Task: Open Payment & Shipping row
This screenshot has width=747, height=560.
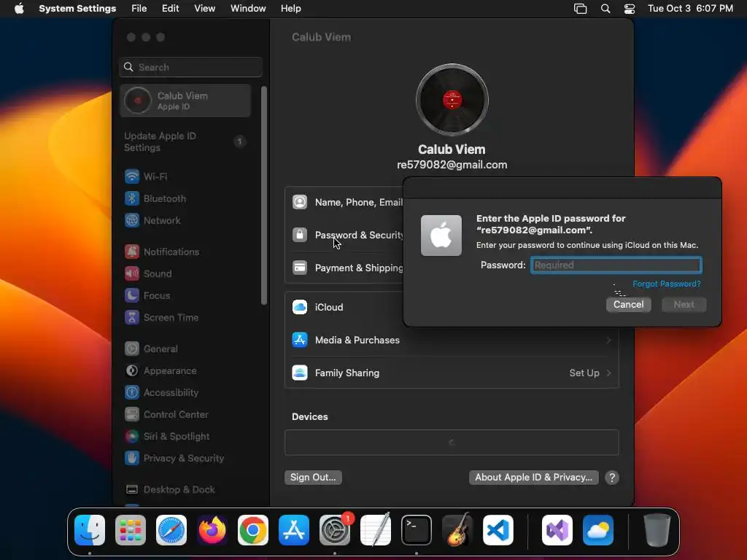Action: click(344, 268)
